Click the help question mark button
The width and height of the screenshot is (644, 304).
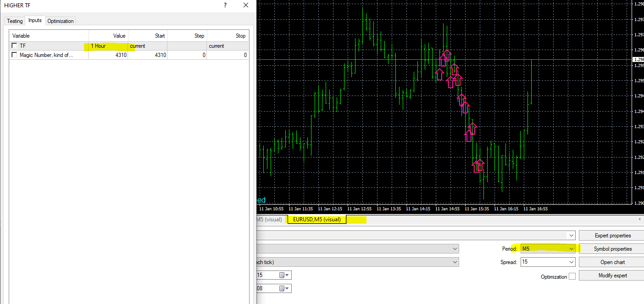(225, 5)
